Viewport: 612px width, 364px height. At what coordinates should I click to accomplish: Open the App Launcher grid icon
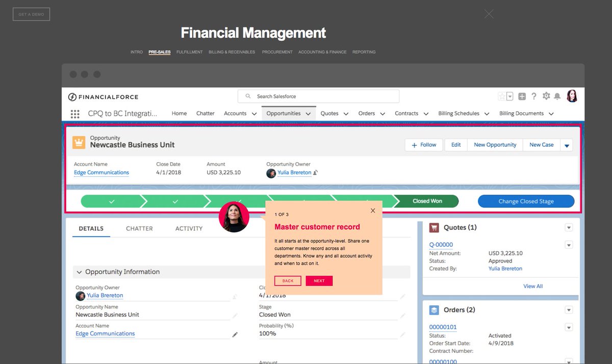tap(75, 114)
